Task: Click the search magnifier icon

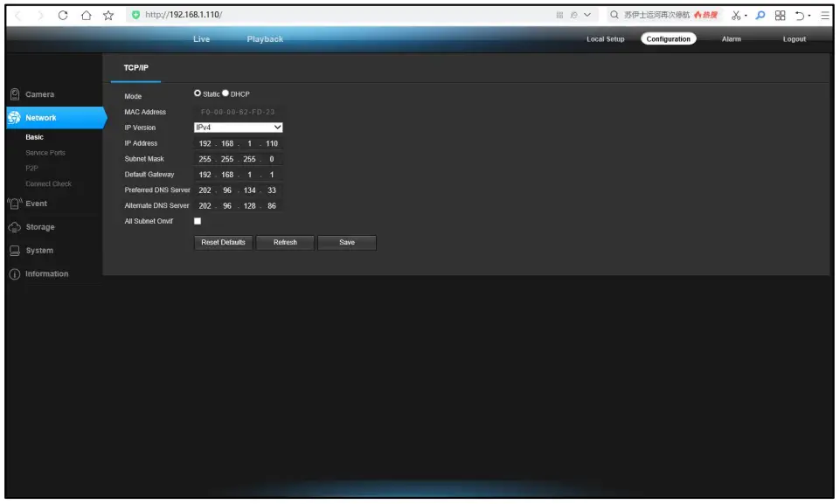Action: (x=614, y=15)
